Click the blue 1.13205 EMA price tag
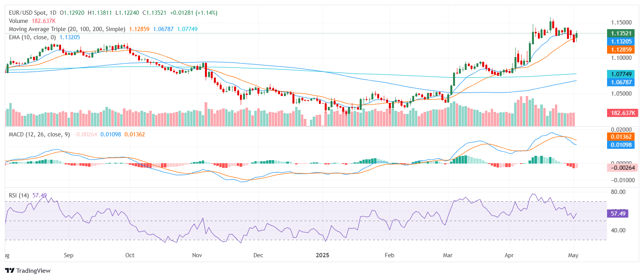 coord(621,42)
